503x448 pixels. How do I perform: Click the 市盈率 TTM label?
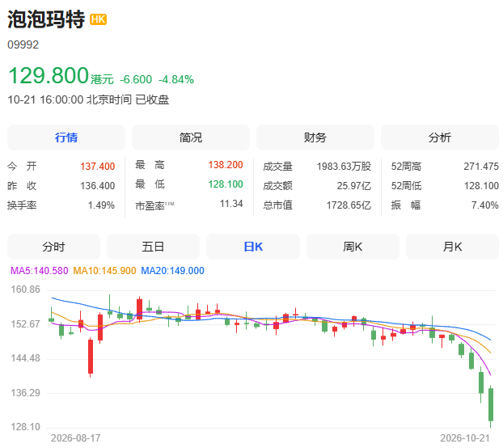click(x=154, y=205)
